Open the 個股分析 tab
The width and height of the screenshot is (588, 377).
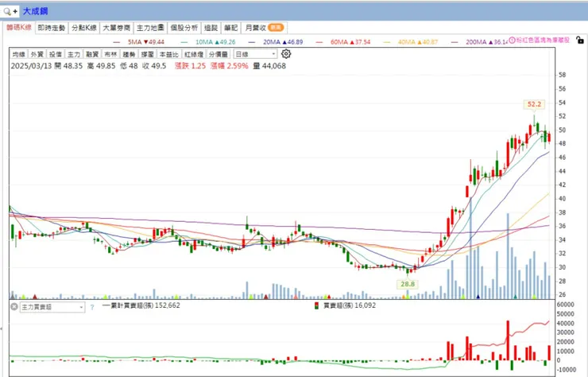tap(184, 28)
